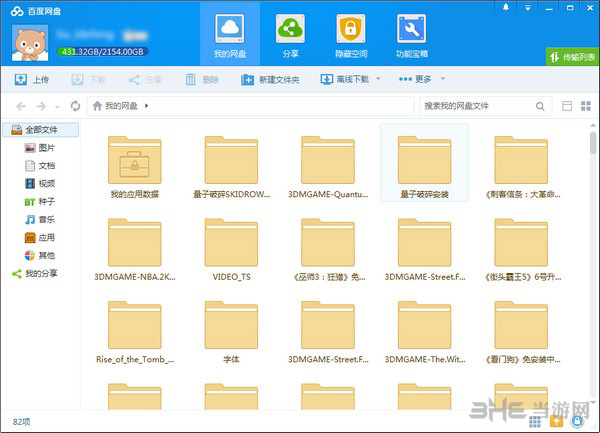Image resolution: width=600 pixels, height=433 pixels.
Task: Select the 我的应用数据 folder
Action: coord(135,167)
